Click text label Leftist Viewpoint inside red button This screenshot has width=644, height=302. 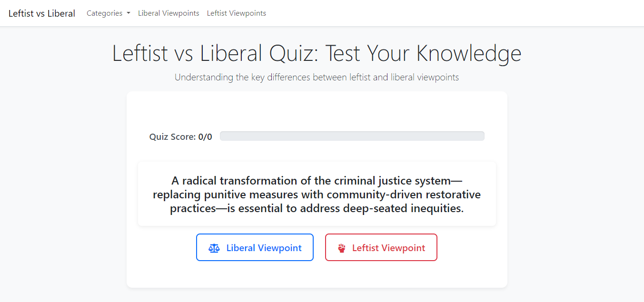[x=389, y=248]
